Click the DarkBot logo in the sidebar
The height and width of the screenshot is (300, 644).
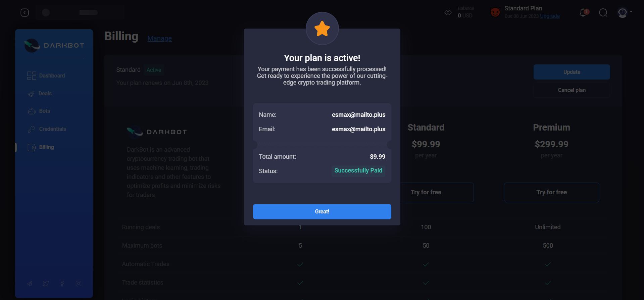[54, 45]
